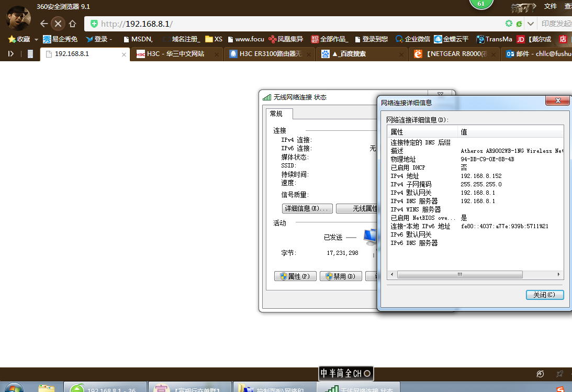Select the 已启用 DHCP row

pos(476,167)
